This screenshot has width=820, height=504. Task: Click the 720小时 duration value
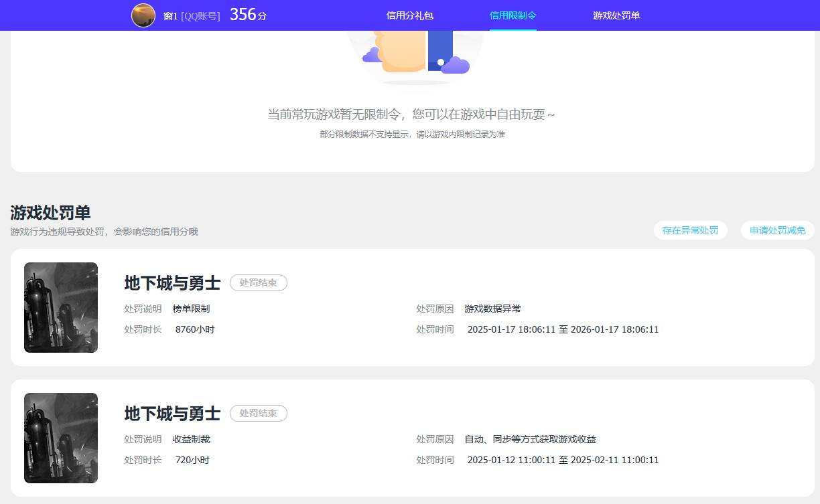[x=192, y=460]
